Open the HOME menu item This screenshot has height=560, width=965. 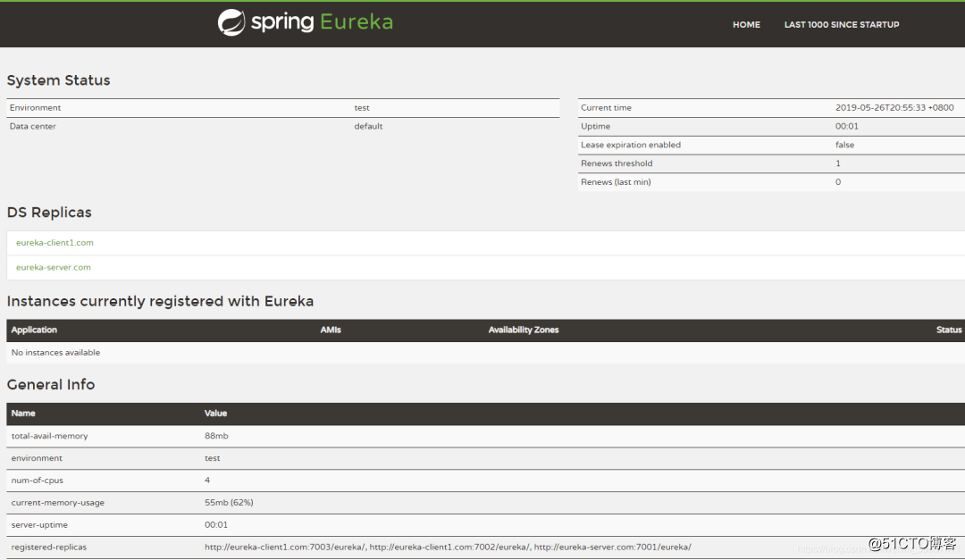746,25
